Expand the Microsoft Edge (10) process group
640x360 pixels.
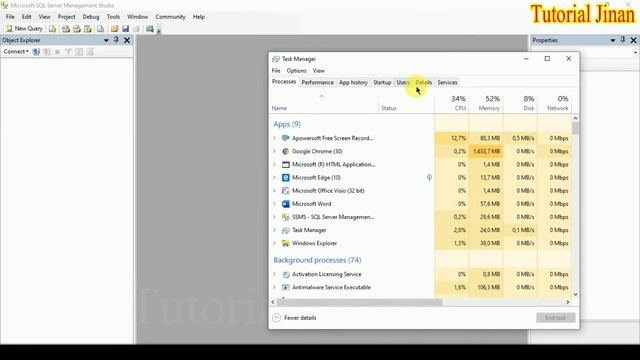tap(275, 178)
